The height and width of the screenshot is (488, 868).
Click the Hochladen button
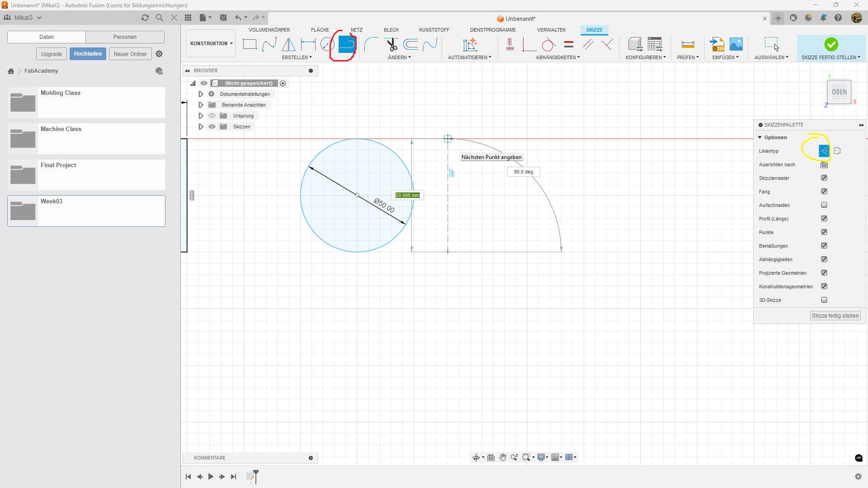point(88,54)
